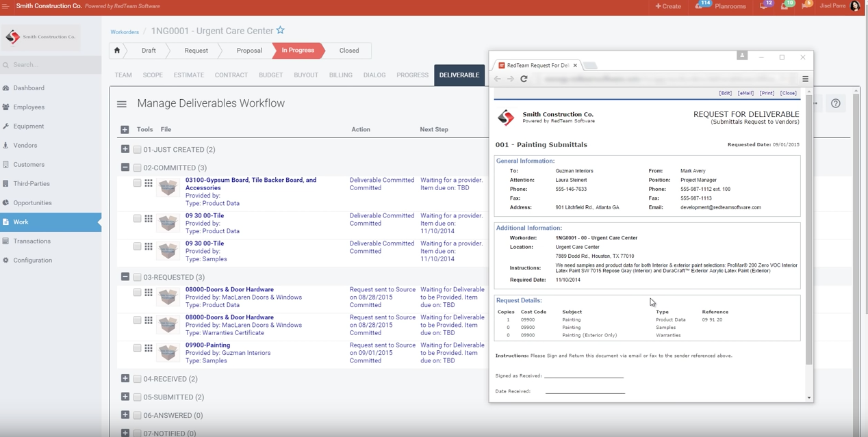Open Transactions in the sidebar
The image size is (868, 437).
(31, 241)
